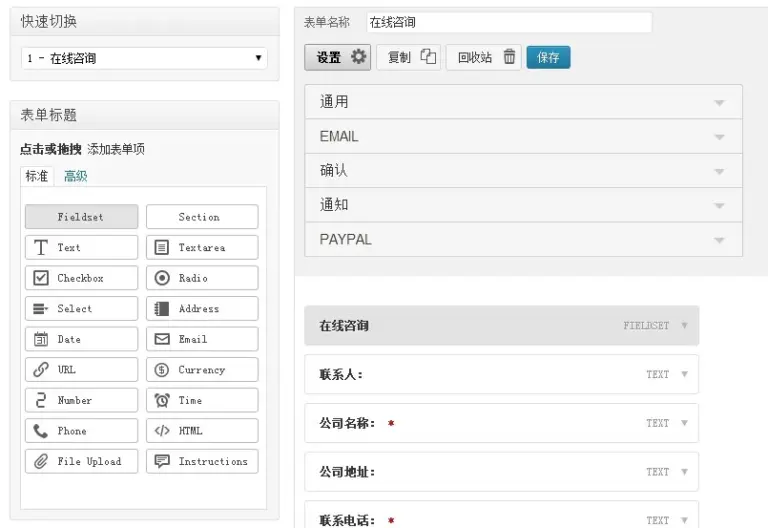The width and height of the screenshot is (768, 528).
Task: Click the Select button label
Action: pos(74,309)
